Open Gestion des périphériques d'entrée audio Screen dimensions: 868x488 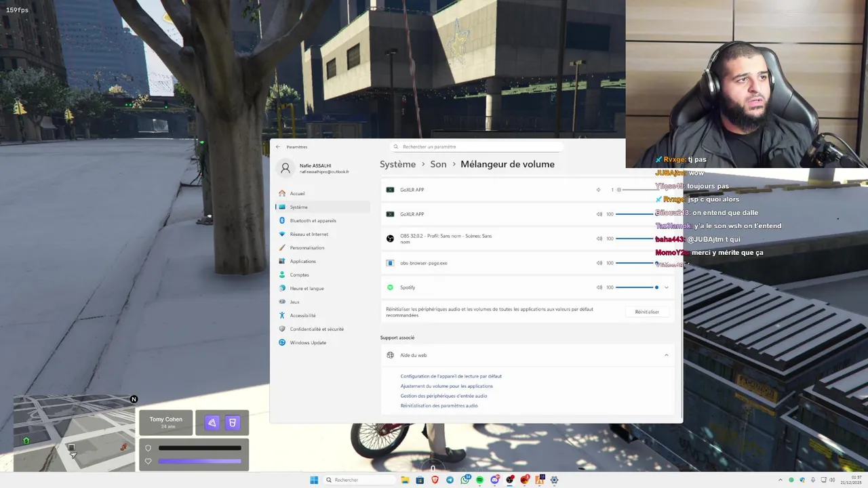(443, 396)
